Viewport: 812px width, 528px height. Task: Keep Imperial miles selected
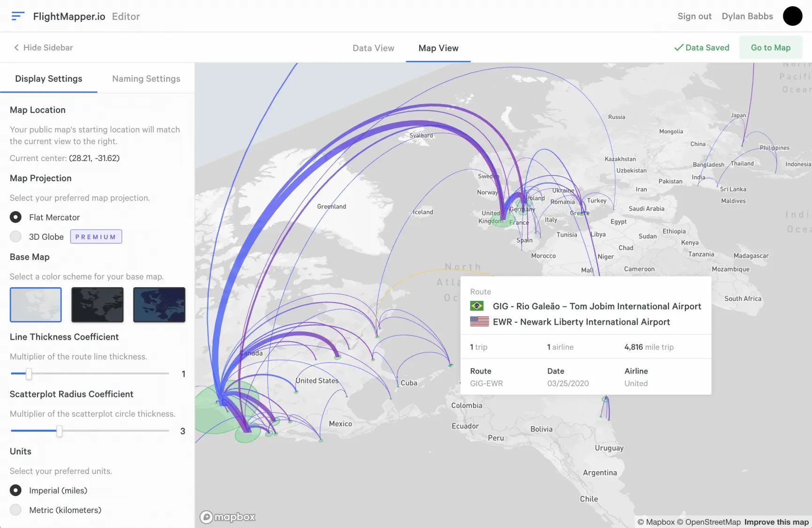tap(15, 490)
